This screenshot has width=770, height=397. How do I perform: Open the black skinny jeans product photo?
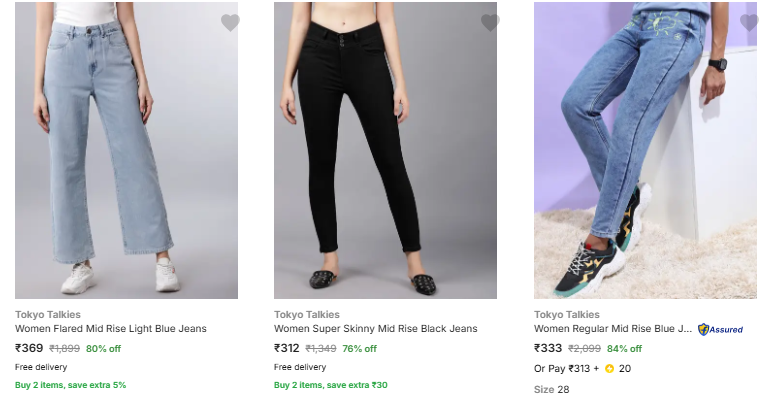385,150
